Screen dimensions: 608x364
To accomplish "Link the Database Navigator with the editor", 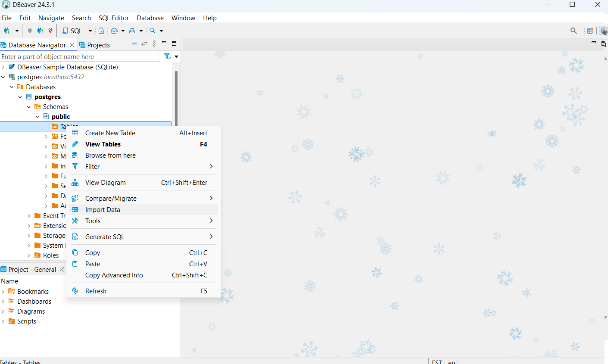I will pos(144,44).
